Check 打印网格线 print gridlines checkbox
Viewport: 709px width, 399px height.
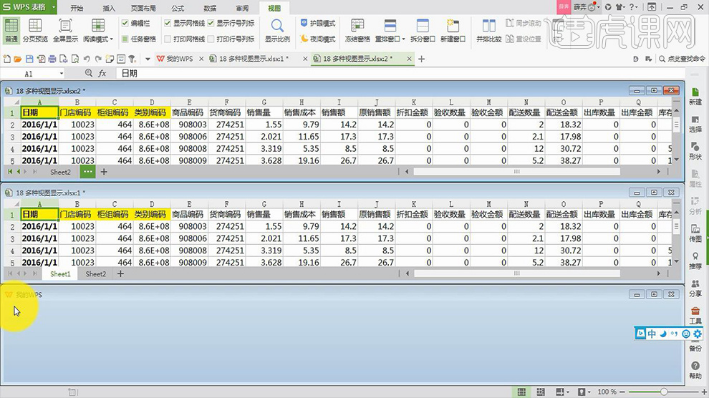[x=167, y=39]
